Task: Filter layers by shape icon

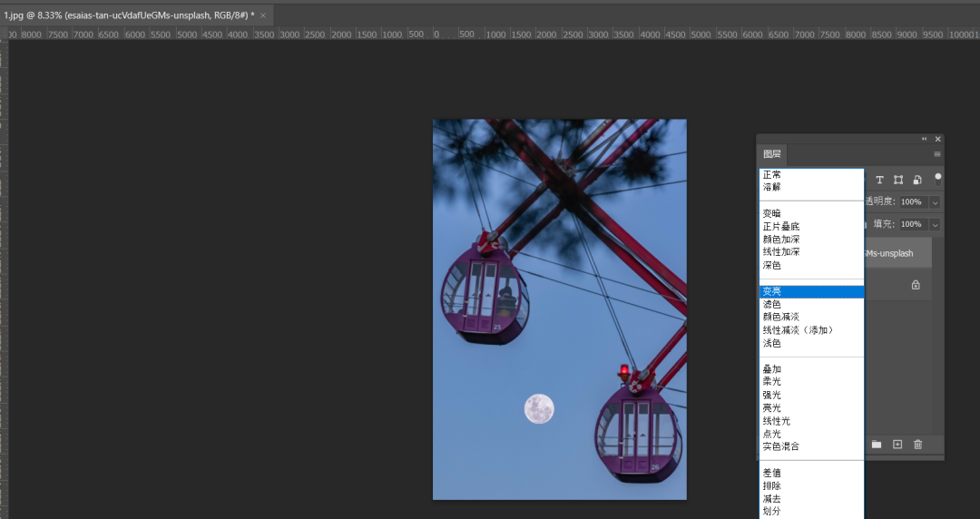Action: (898, 180)
